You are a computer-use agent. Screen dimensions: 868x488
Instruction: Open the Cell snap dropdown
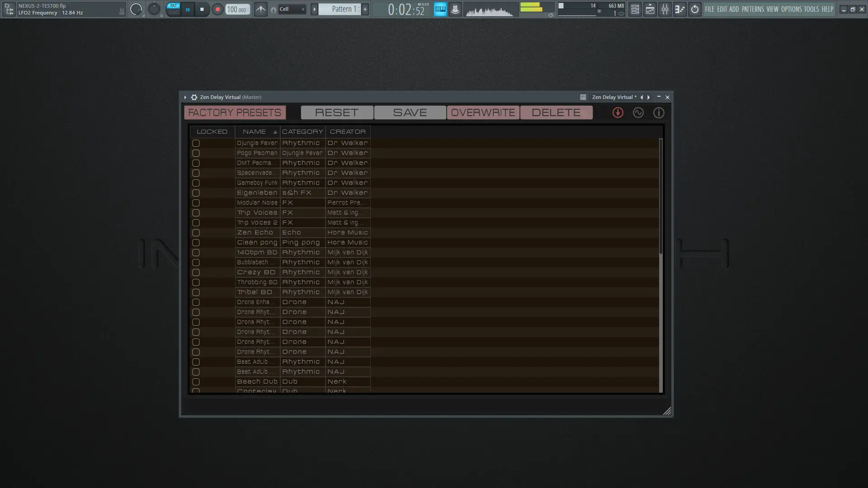click(292, 9)
